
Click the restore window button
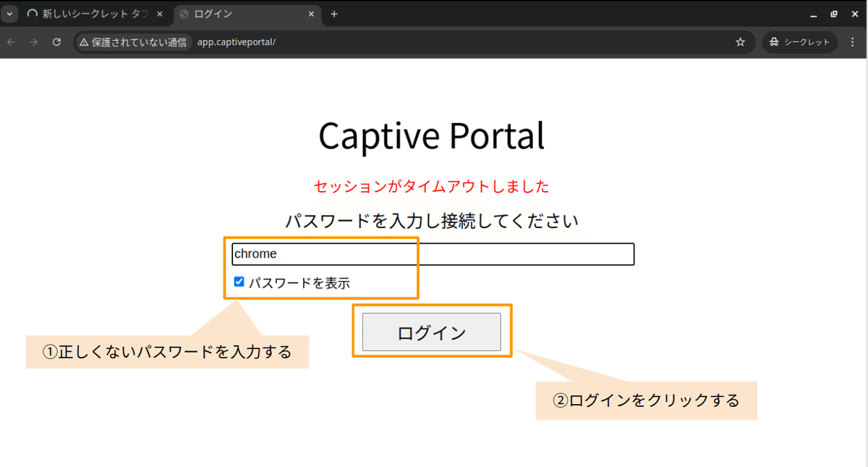pyautogui.click(x=835, y=13)
